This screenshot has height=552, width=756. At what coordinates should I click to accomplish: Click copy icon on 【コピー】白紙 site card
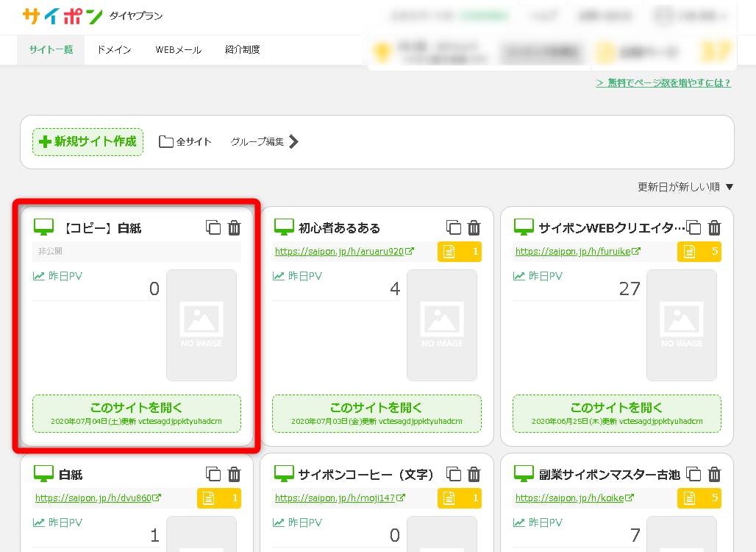pyautogui.click(x=213, y=227)
